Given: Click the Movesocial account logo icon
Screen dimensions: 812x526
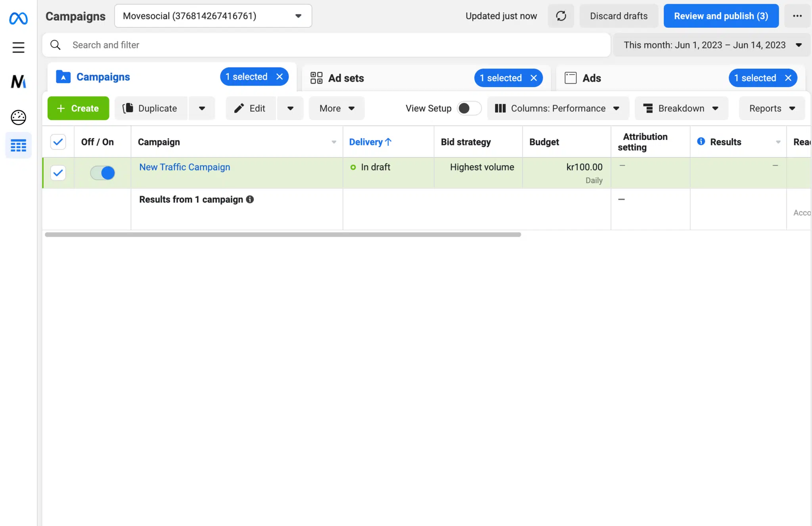Looking at the screenshot, I should point(18,82).
